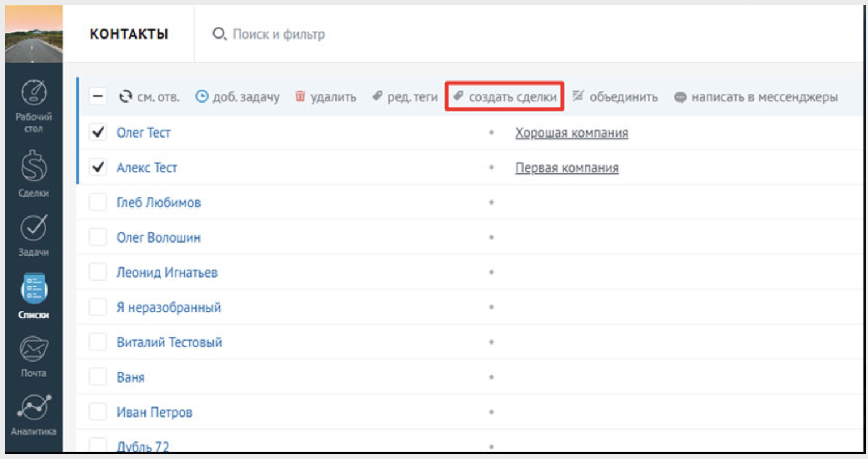Open Аналитика in the sidebar
Screen dimensions: 868x459
click(33, 415)
